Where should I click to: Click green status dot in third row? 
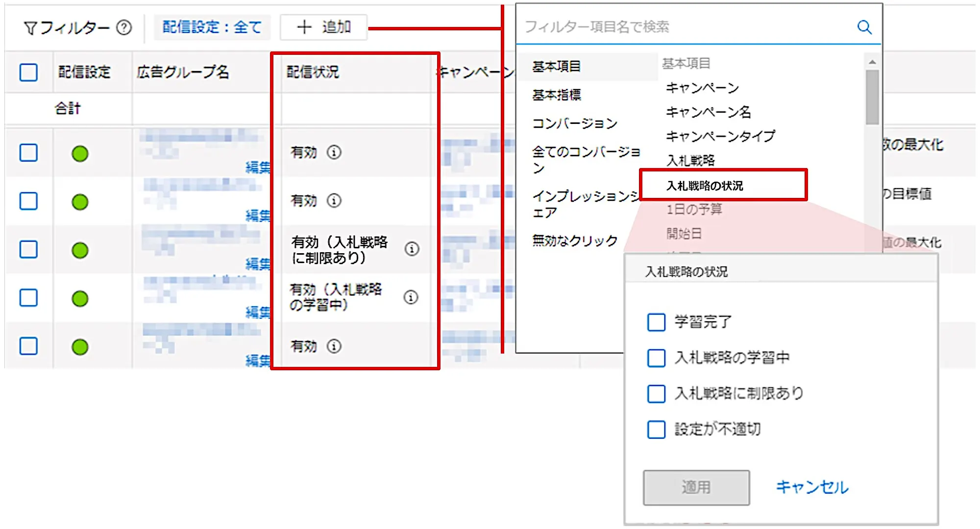[80, 250]
